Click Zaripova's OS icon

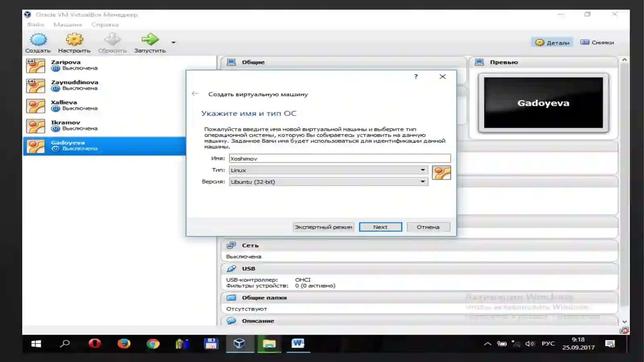tap(36, 66)
